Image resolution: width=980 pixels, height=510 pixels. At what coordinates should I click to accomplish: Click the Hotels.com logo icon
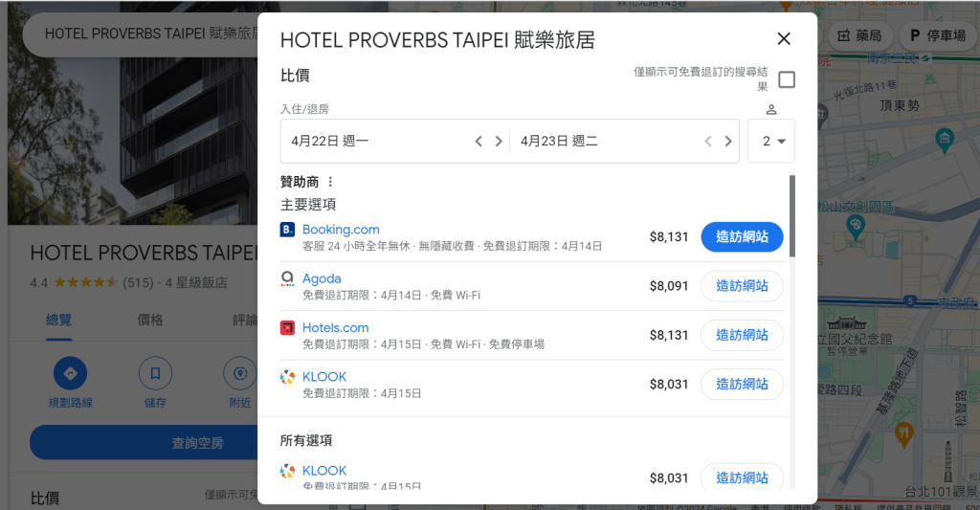287,328
